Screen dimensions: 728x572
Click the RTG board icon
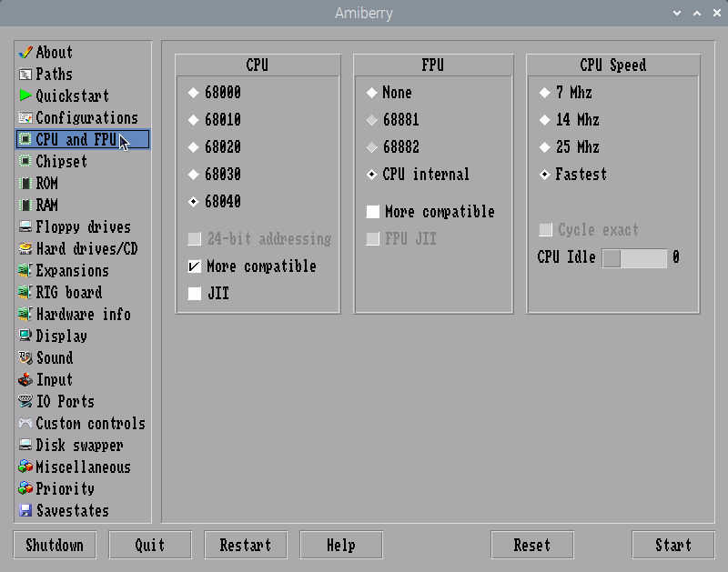pos(25,292)
